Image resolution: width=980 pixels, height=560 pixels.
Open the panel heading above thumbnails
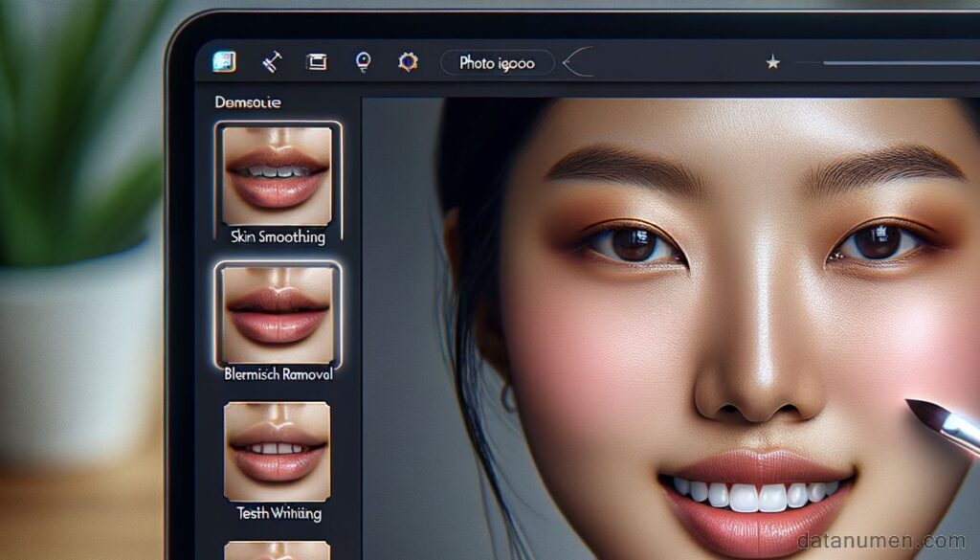(x=248, y=102)
